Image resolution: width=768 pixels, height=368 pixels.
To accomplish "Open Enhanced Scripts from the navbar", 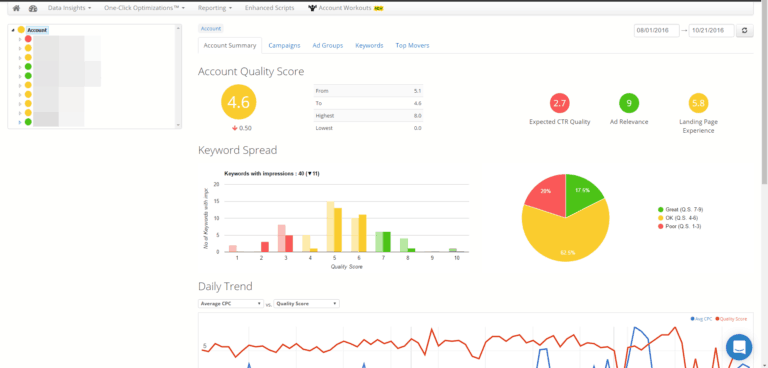I will tap(270, 8).
